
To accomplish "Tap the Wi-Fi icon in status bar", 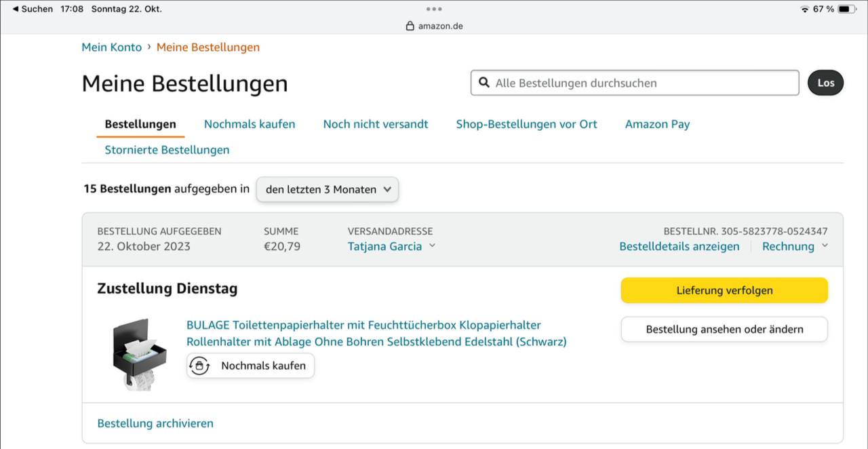I will 804,9.
